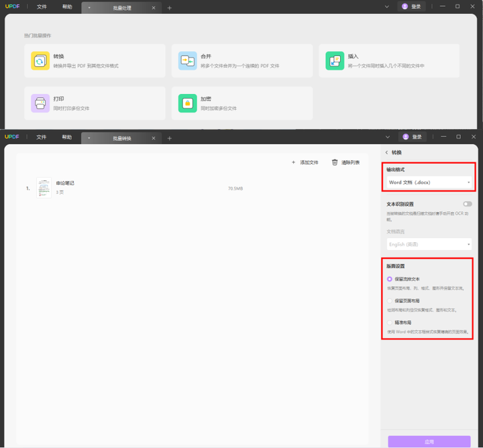Click the UPDF logo in the upper window
The height and width of the screenshot is (448, 483).
pos(12,6)
